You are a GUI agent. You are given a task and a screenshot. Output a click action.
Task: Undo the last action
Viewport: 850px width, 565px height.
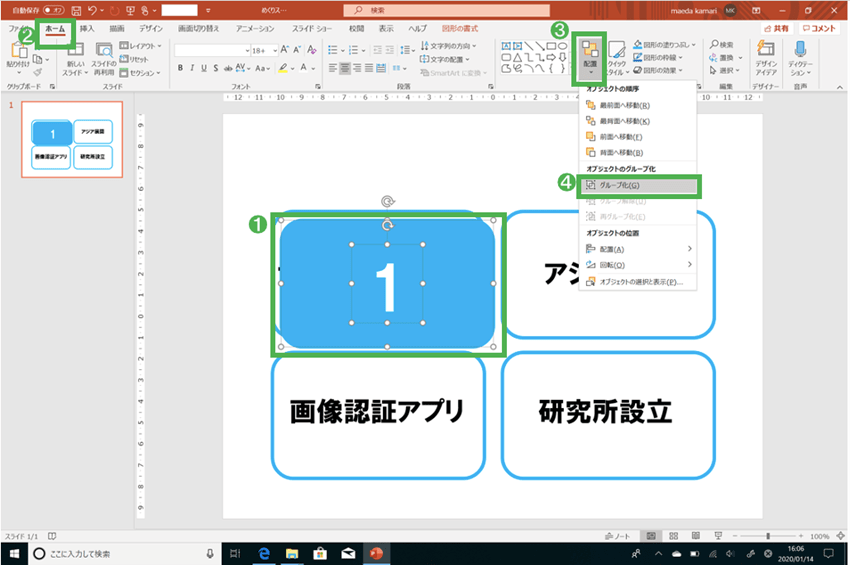click(92, 10)
